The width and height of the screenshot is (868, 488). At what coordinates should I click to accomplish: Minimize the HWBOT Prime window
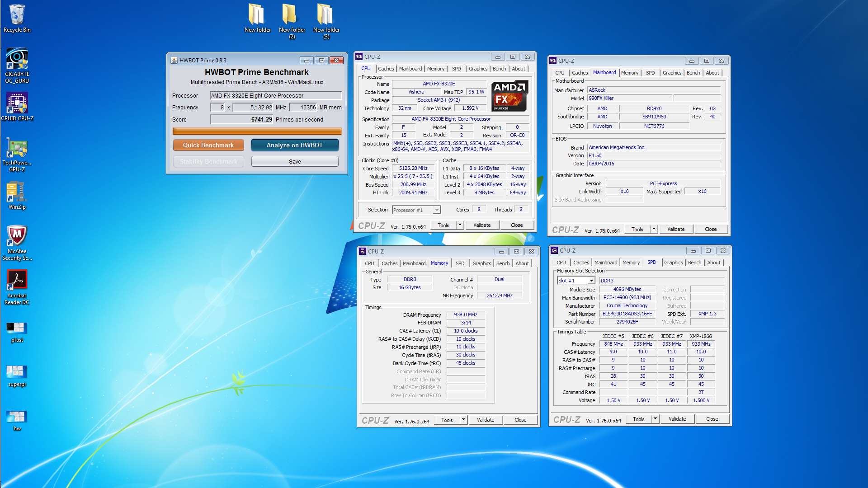pyautogui.click(x=307, y=60)
